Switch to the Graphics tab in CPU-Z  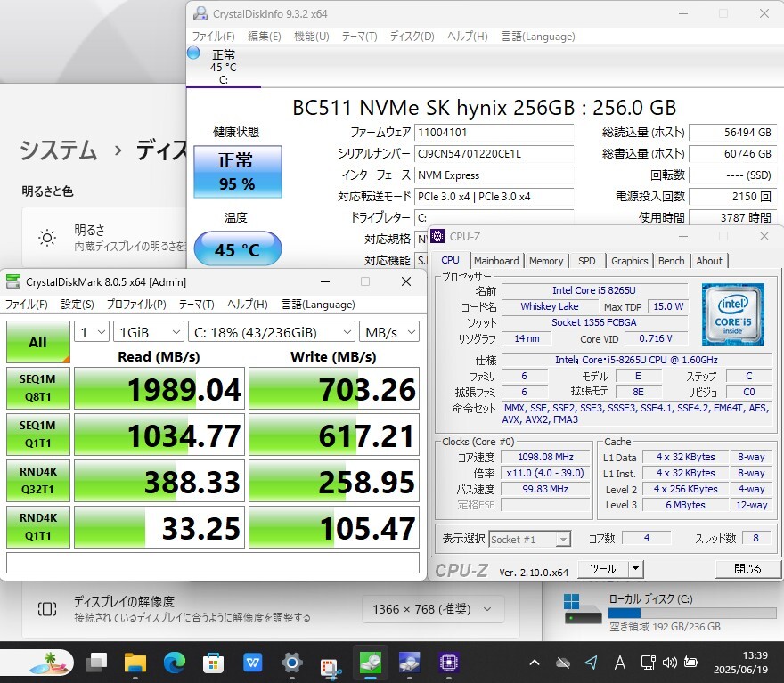629,261
